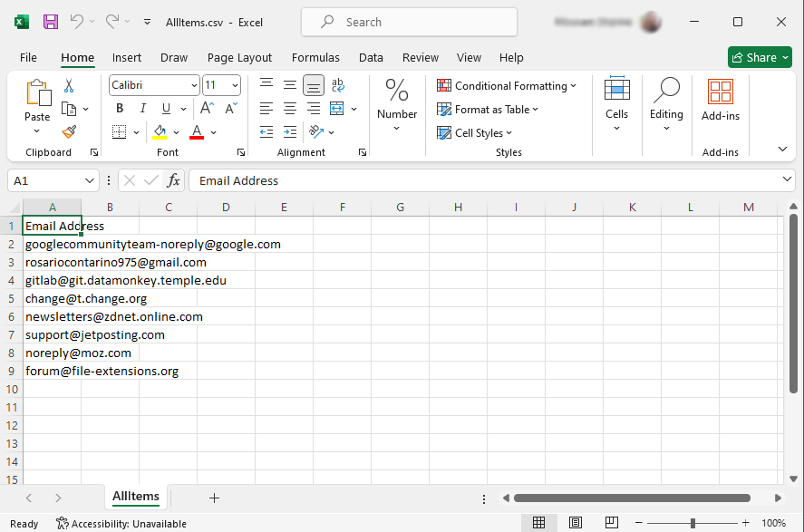Viewport: 804px width, 532px height.
Task: Open Conditional Formatting menu
Action: pos(507,85)
